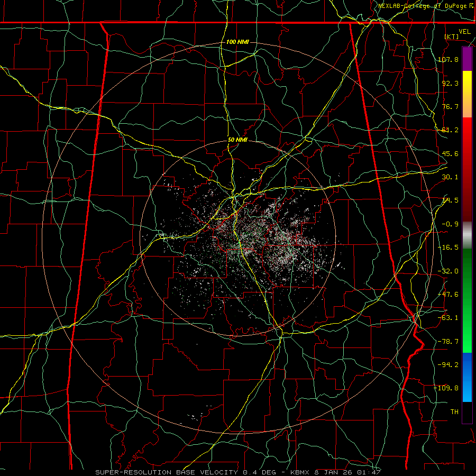Screen dimensions: 476x476
Task: Click the 30.1 velocity scale value
Action: tap(450, 177)
